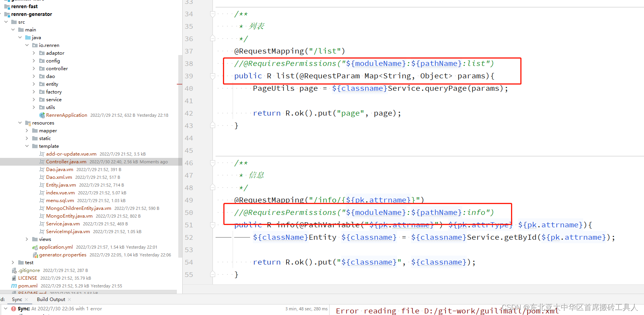Select Dao.xml.vm in project tree
The image size is (644, 315).
59,177
